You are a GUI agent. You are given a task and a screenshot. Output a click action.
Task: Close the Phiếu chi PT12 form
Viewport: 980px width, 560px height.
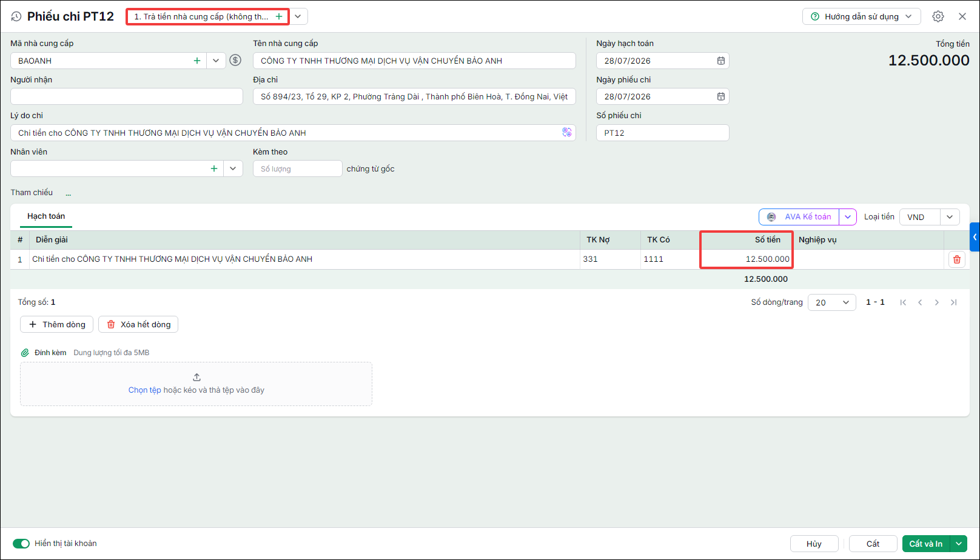(962, 16)
